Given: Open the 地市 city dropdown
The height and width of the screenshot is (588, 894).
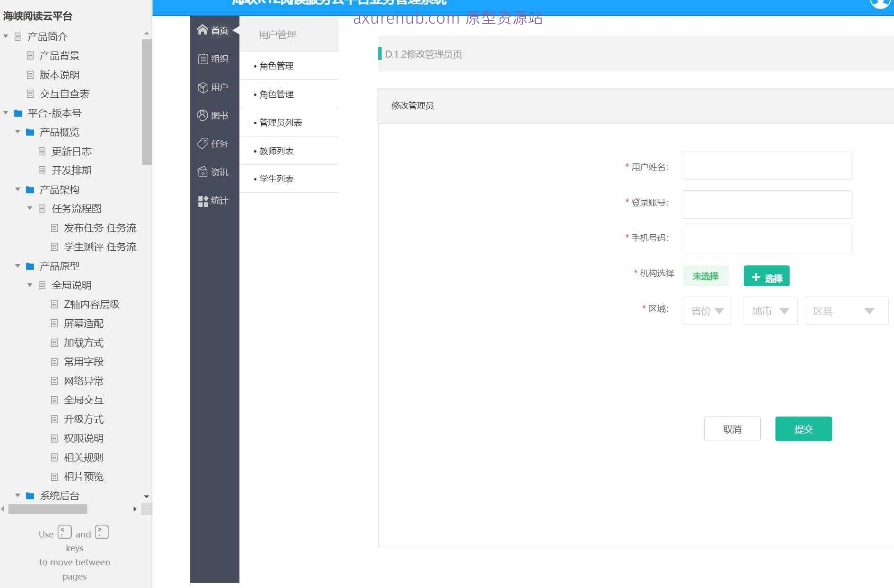Looking at the screenshot, I should [770, 311].
